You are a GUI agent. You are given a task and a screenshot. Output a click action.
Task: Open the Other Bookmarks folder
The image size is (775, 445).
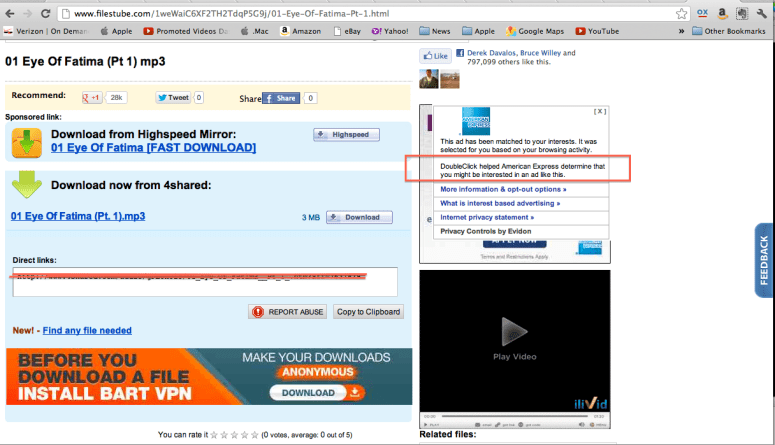730,32
